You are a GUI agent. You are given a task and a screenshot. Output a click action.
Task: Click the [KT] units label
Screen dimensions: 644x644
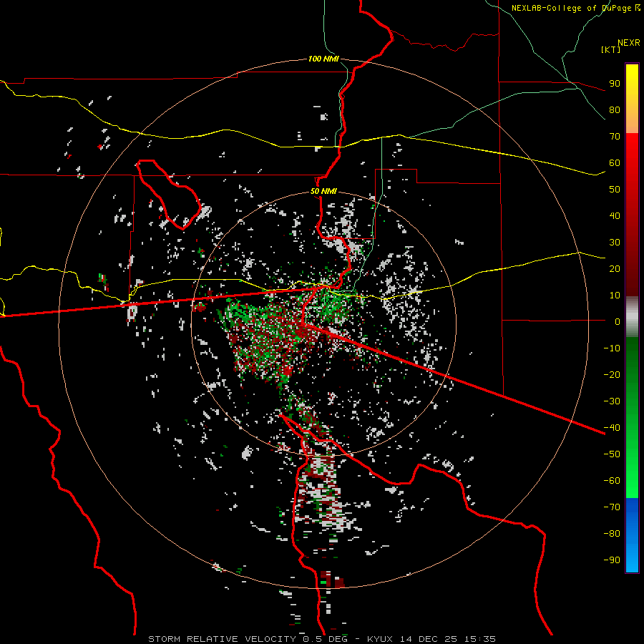click(611, 49)
